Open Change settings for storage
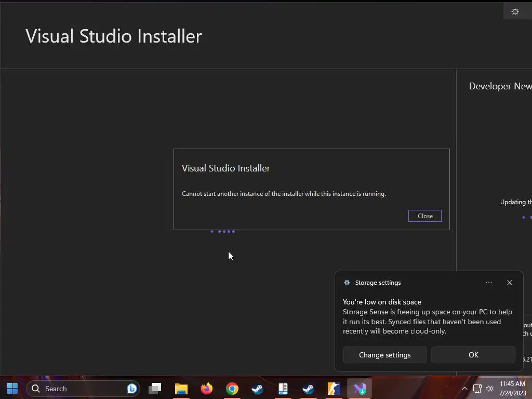 [x=385, y=355]
